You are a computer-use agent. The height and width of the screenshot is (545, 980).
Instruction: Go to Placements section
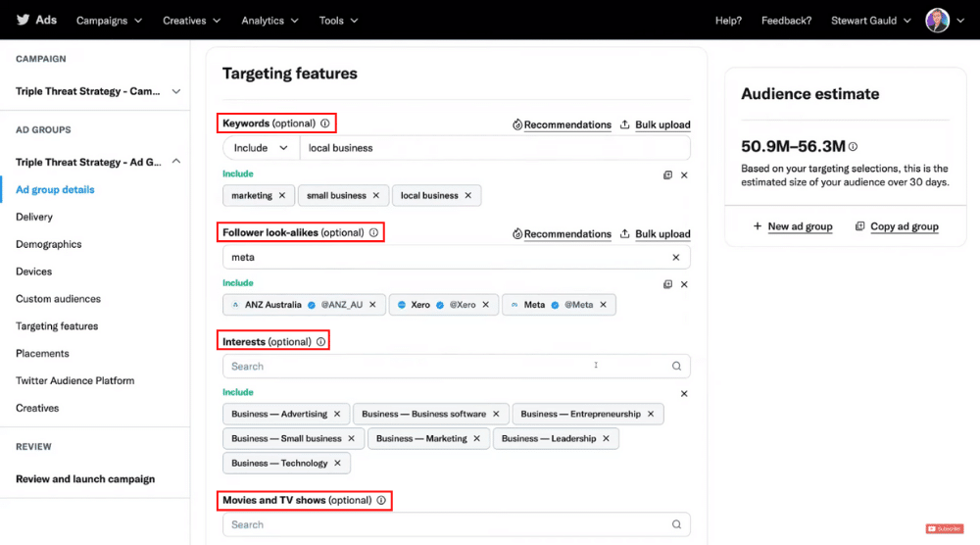pyautogui.click(x=42, y=353)
